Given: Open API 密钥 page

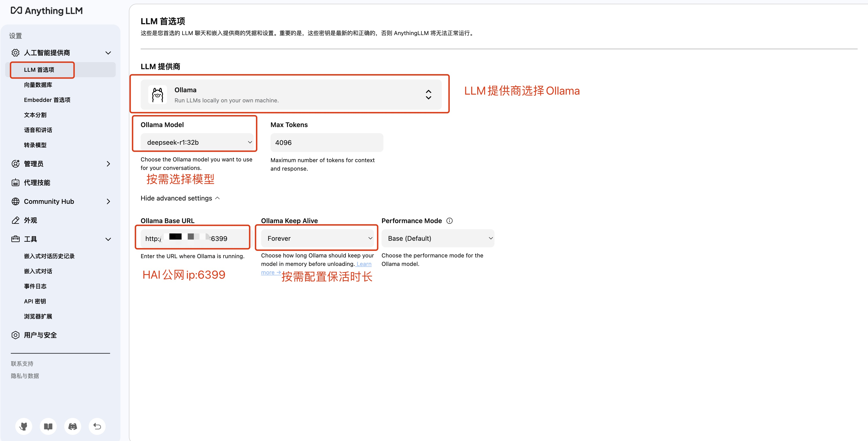Looking at the screenshot, I should click(x=35, y=301).
